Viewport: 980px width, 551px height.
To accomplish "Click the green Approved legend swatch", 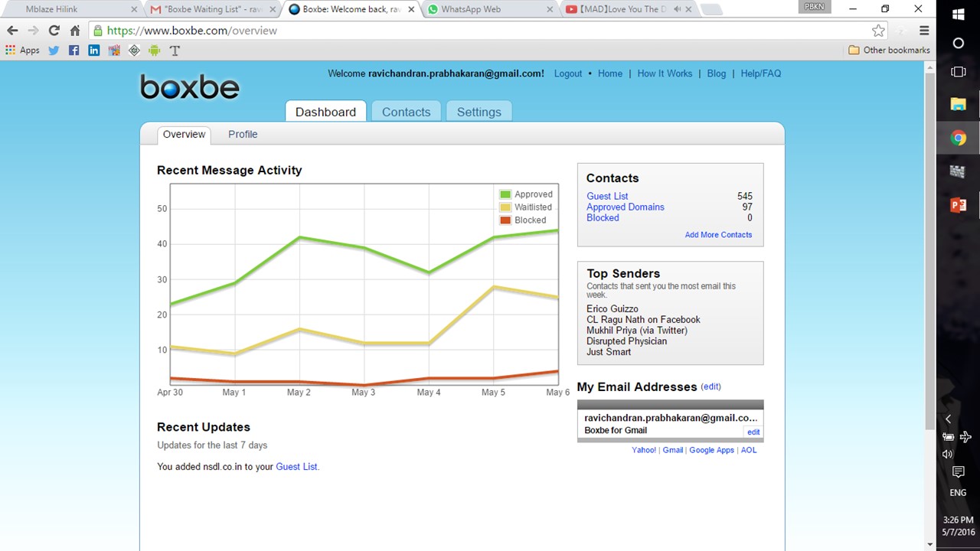I will pos(505,194).
